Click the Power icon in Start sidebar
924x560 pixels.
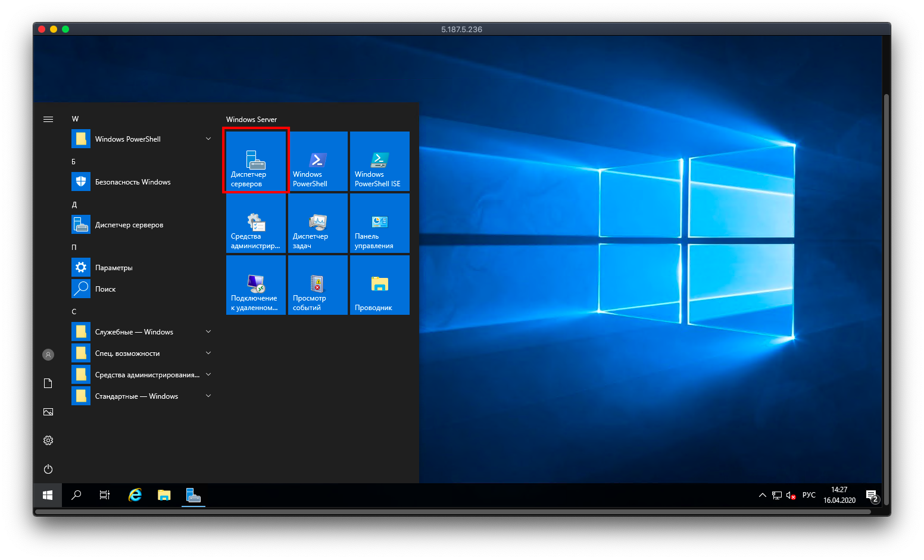click(x=48, y=469)
